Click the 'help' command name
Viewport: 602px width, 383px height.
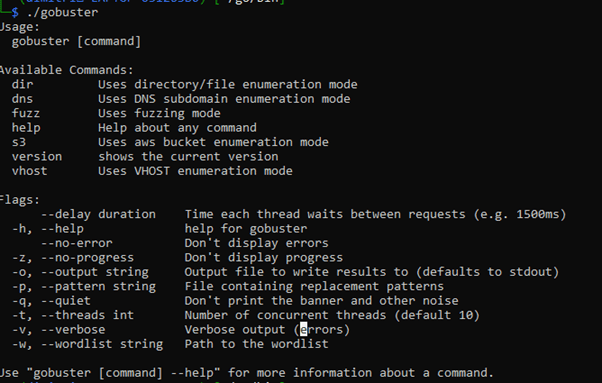(x=26, y=128)
